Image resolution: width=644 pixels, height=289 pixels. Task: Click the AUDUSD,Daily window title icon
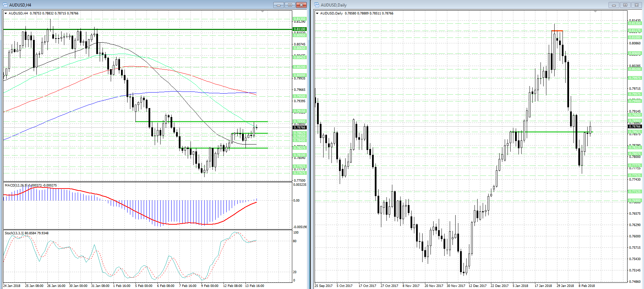pyautogui.click(x=317, y=5)
